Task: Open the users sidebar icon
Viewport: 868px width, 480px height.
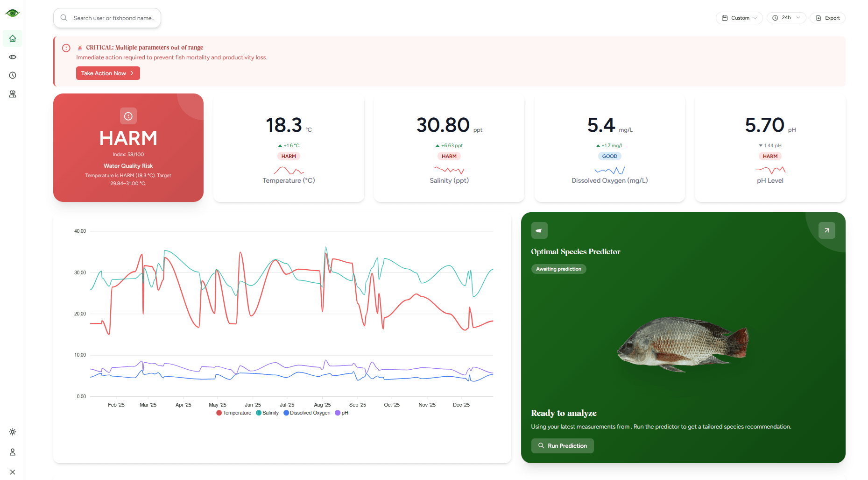Action: click(13, 94)
